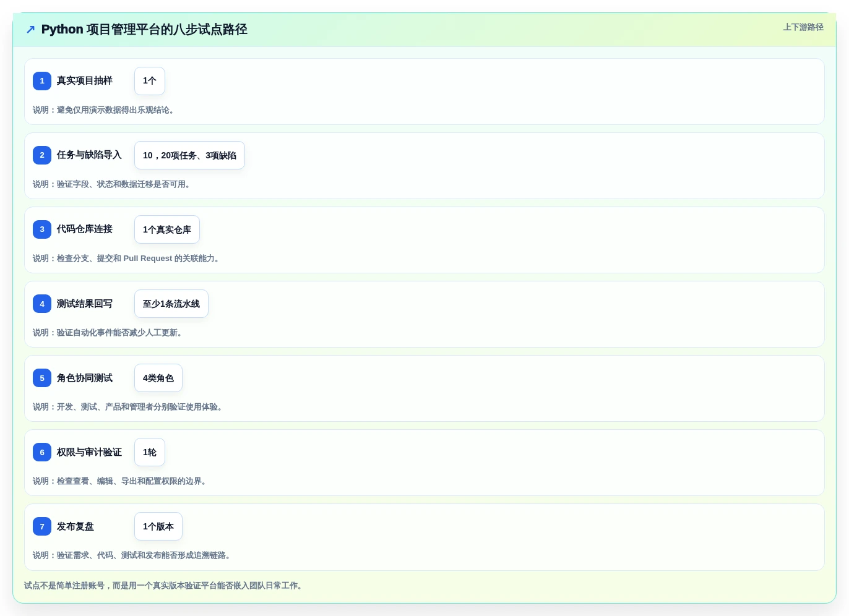Viewport: 849px width, 616px height.
Task: Click the 1个真实仓库 chip
Action: (167, 229)
